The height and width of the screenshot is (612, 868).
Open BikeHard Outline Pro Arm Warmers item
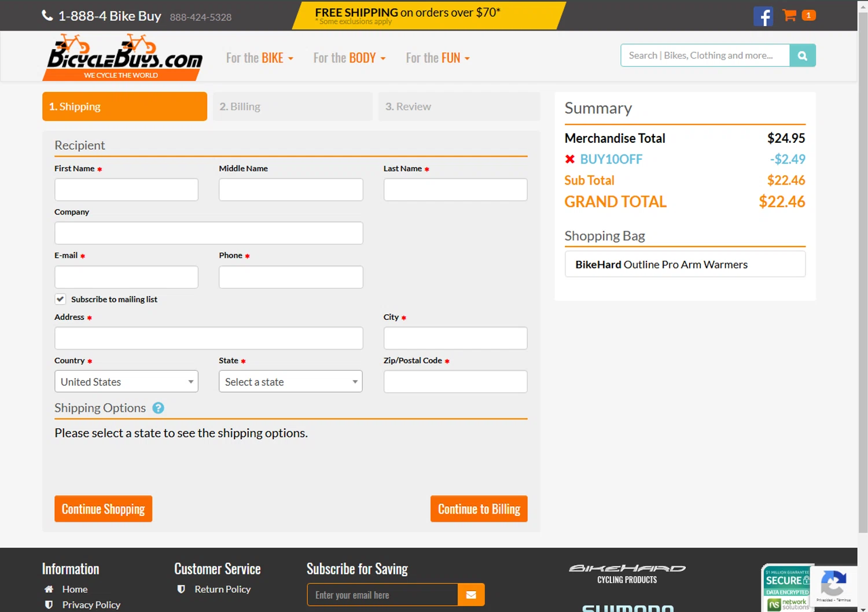(685, 264)
